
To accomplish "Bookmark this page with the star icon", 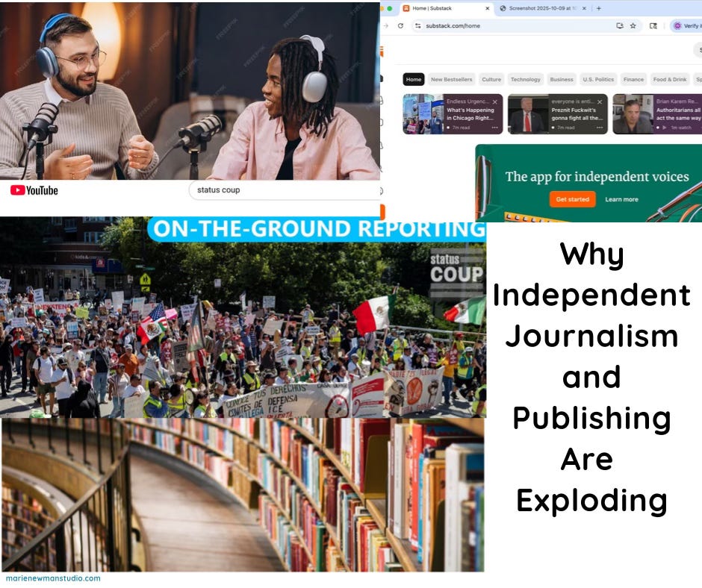I will (633, 26).
